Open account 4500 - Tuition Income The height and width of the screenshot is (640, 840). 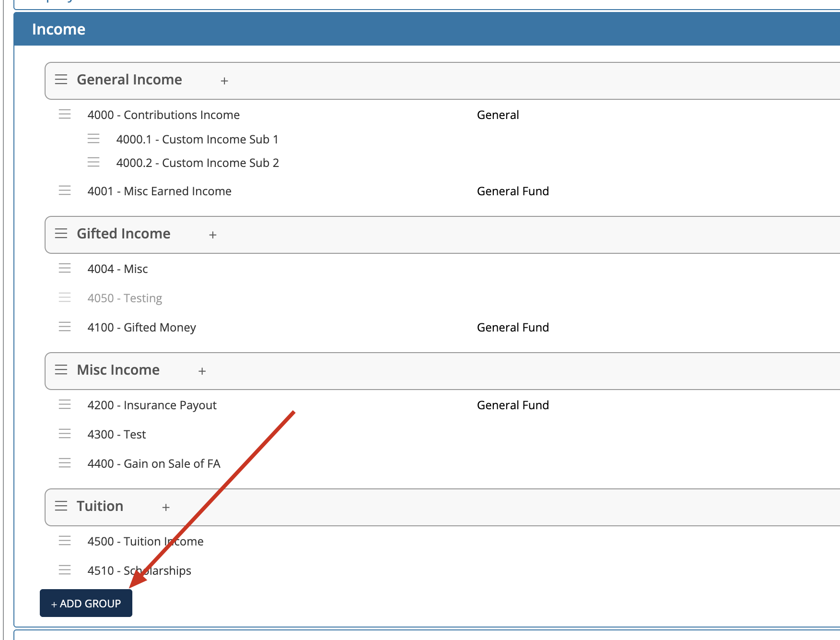point(145,542)
